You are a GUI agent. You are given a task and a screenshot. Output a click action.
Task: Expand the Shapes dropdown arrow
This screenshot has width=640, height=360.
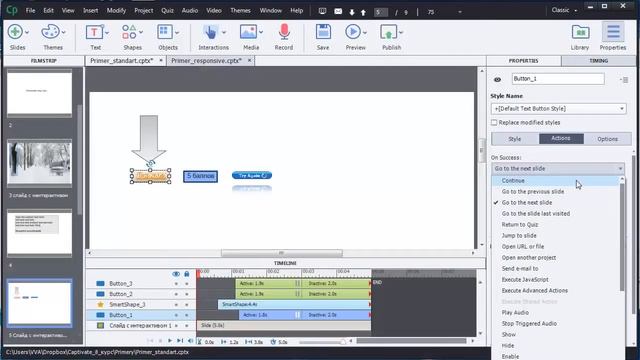(x=141, y=32)
